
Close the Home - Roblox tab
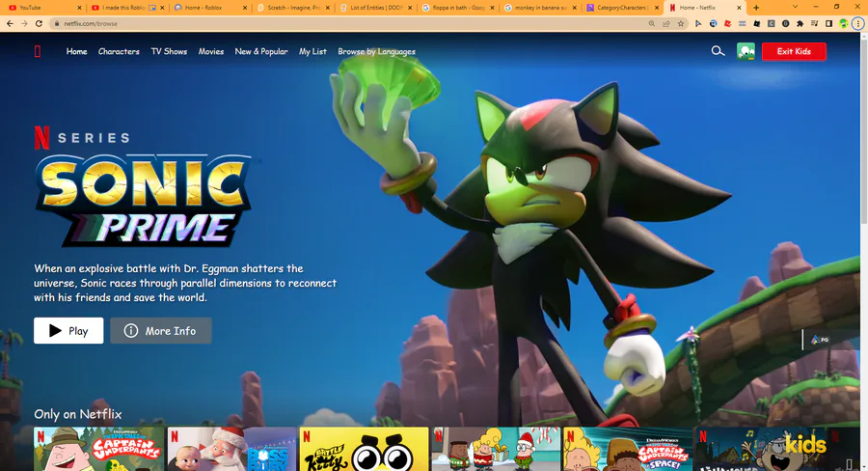[x=245, y=8]
